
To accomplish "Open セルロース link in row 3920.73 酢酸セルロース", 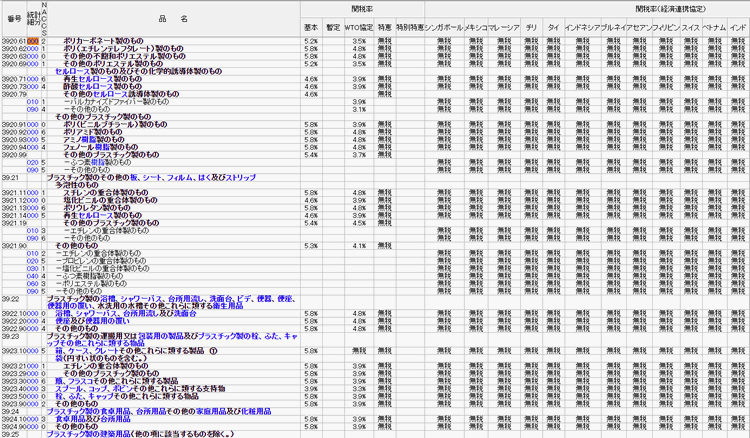I will point(96,87).
